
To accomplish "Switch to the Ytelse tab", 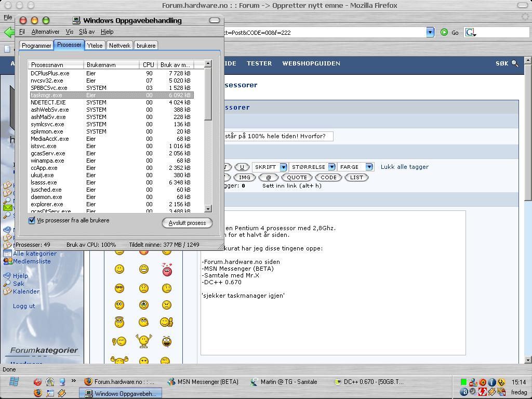I will pyautogui.click(x=95, y=46).
